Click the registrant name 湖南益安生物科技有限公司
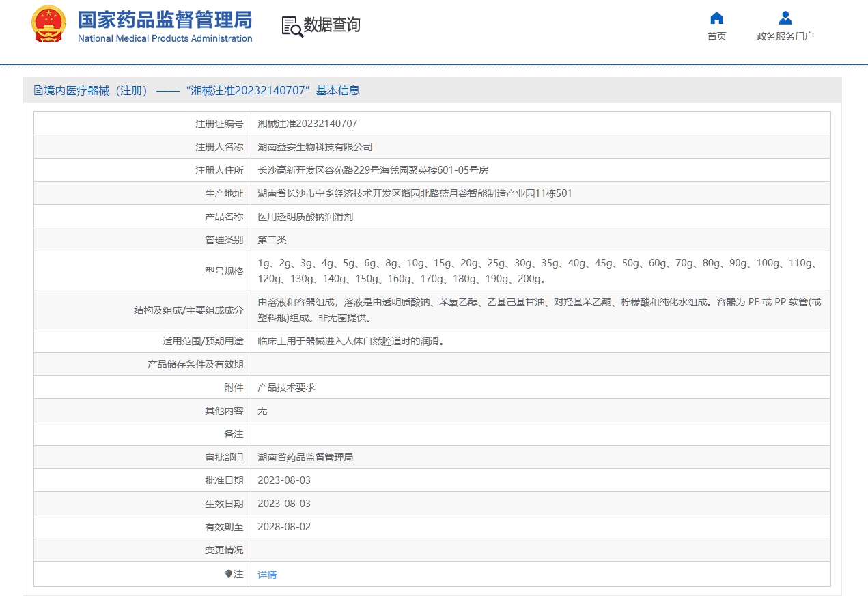The height and width of the screenshot is (602, 868). (315, 147)
